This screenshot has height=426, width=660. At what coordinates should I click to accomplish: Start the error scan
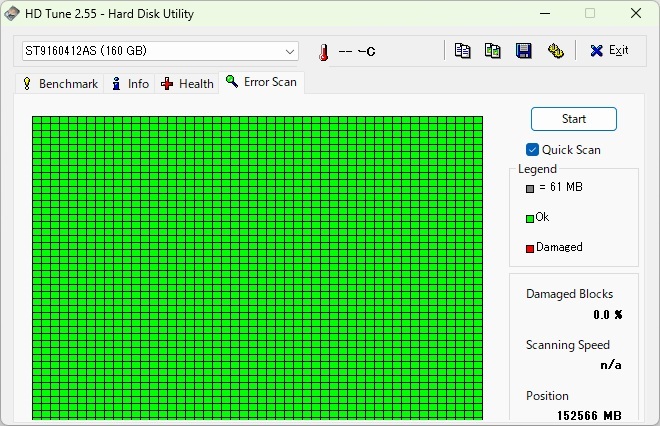574,119
